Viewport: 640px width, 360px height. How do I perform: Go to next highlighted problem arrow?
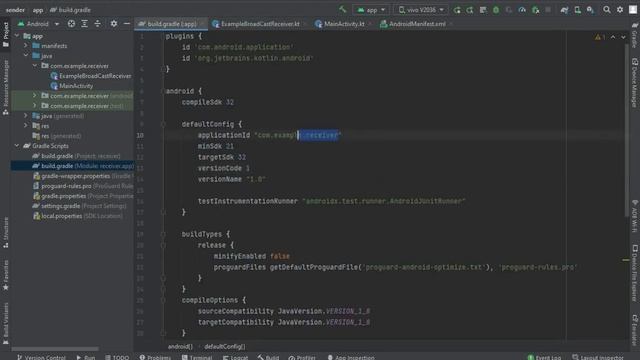623,37
